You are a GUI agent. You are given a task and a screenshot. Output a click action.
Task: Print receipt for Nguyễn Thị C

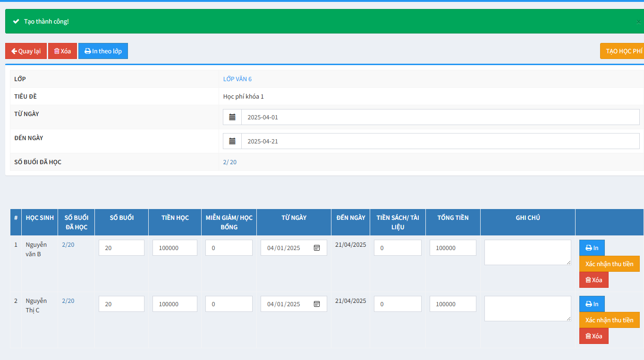coord(592,304)
